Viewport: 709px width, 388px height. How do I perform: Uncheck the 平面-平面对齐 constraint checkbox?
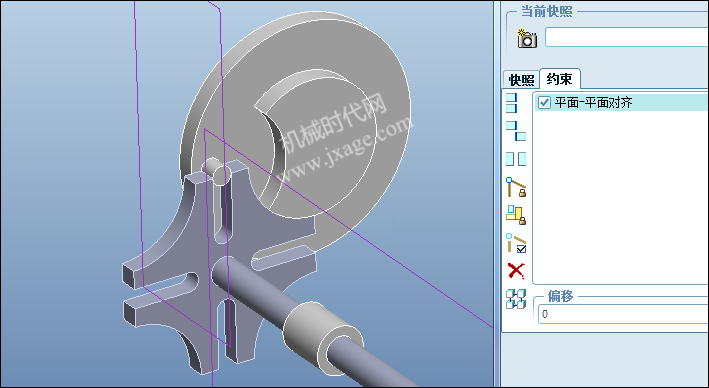click(x=544, y=103)
